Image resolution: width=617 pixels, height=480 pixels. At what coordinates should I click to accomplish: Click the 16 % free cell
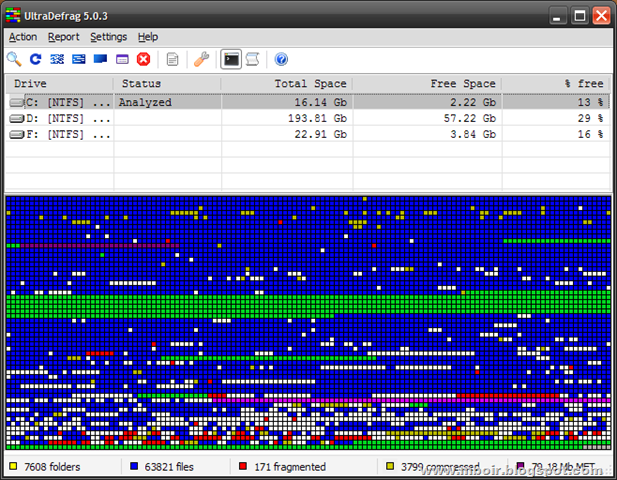(556, 135)
